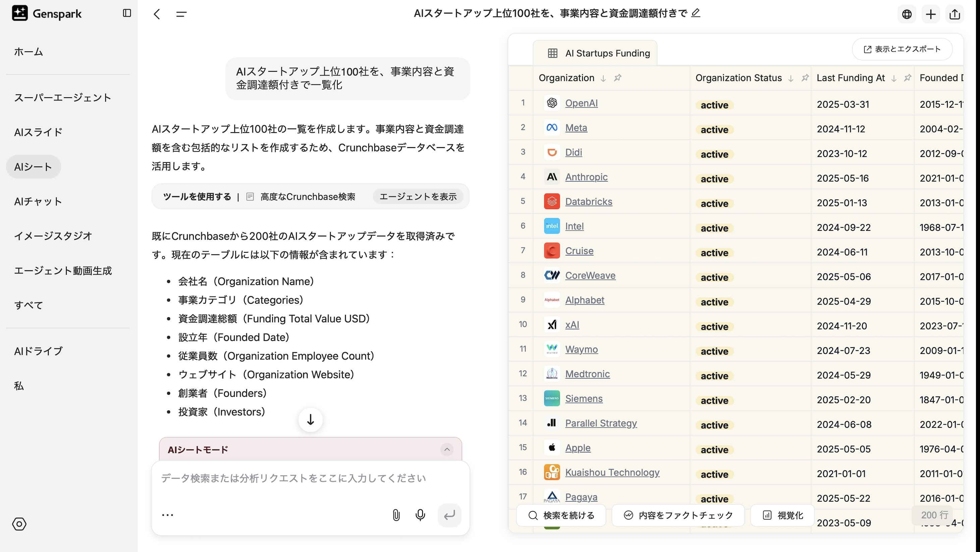This screenshot has height=552, width=980.
Task: Click the OpenAI logo icon in row 1
Action: [x=552, y=103]
